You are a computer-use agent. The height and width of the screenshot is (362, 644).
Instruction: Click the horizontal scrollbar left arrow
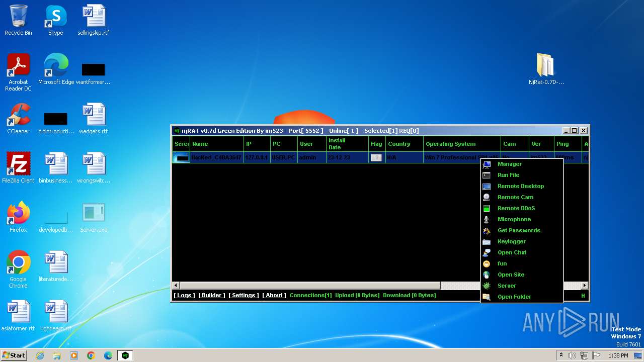tap(176, 286)
